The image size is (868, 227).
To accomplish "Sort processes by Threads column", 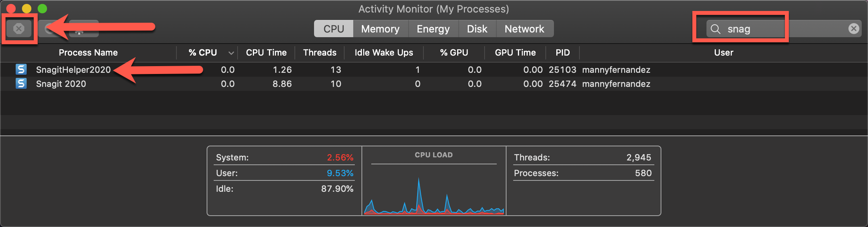I will coord(320,53).
